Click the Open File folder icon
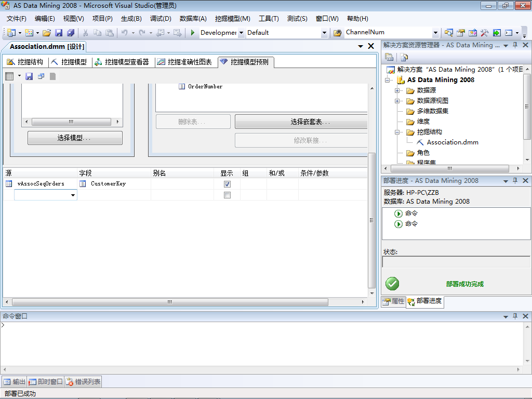The image size is (532, 399). [x=47, y=33]
